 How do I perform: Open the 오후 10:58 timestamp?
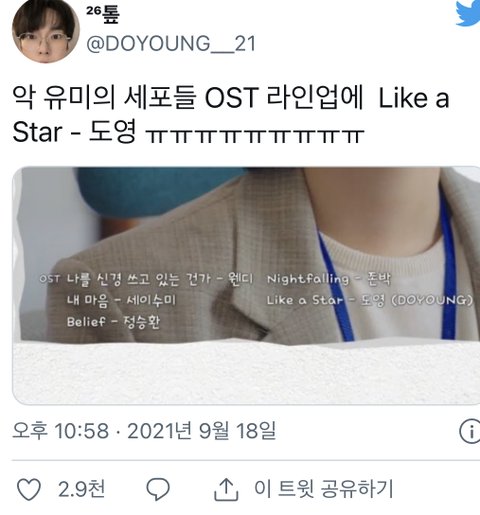click(x=61, y=431)
